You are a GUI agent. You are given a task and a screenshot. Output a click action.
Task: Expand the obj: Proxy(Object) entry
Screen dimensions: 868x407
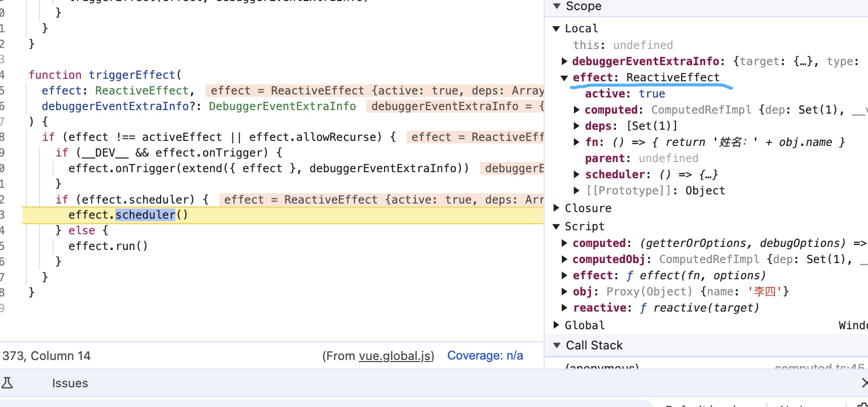565,292
